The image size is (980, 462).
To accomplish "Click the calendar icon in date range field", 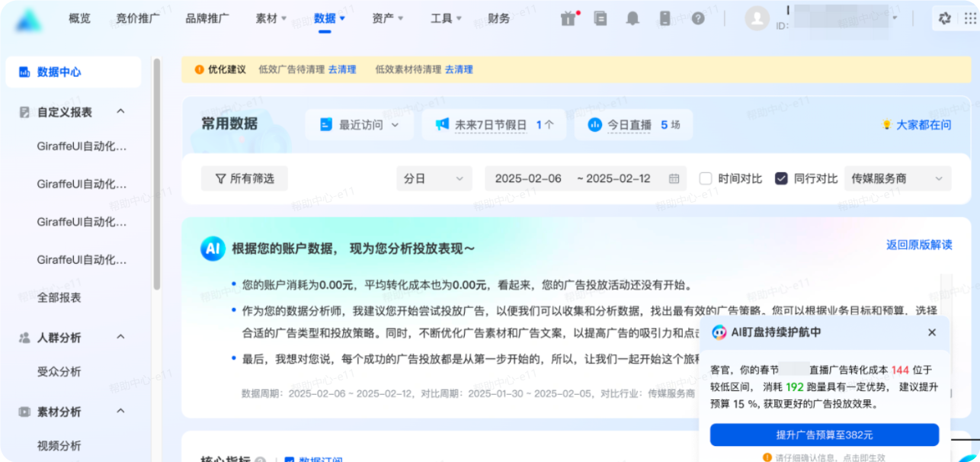I will click(674, 178).
